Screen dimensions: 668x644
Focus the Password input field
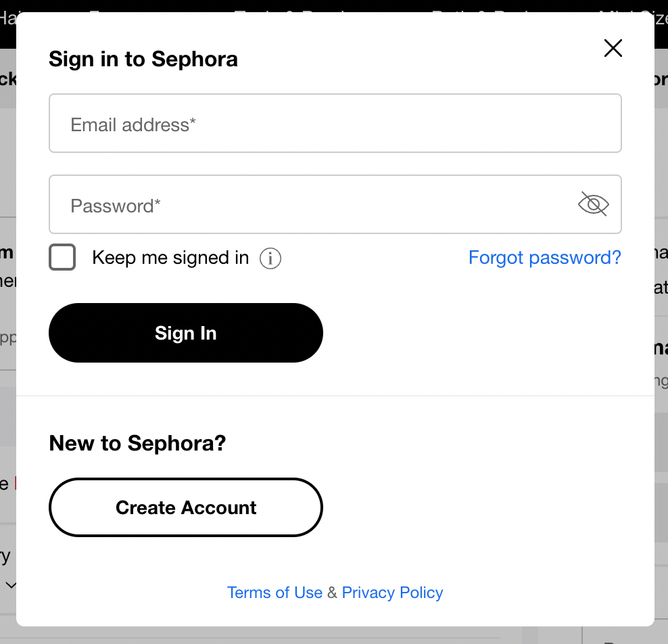[335, 204]
